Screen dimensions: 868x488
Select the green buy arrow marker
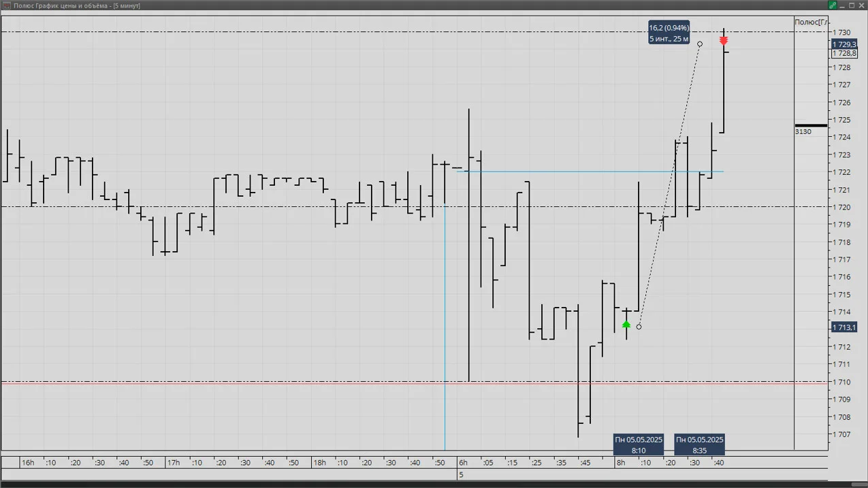pyautogui.click(x=626, y=325)
